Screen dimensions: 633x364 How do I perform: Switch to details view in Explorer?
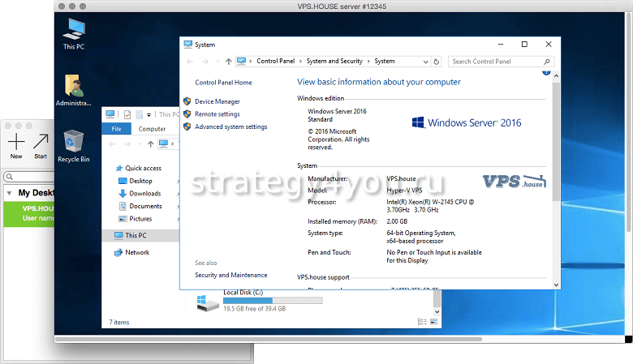422,322
